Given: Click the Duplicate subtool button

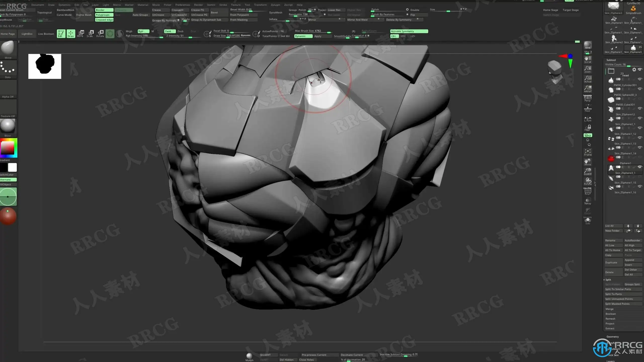Looking at the screenshot, I should (x=613, y=262).
